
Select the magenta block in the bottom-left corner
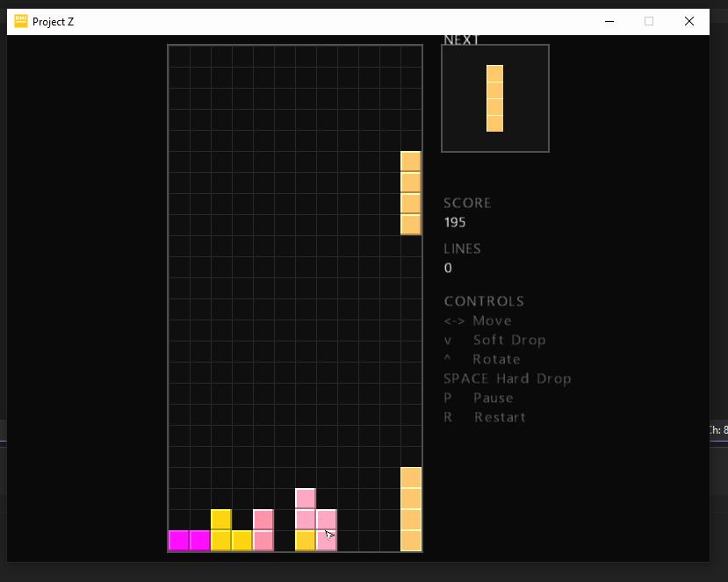177,541
